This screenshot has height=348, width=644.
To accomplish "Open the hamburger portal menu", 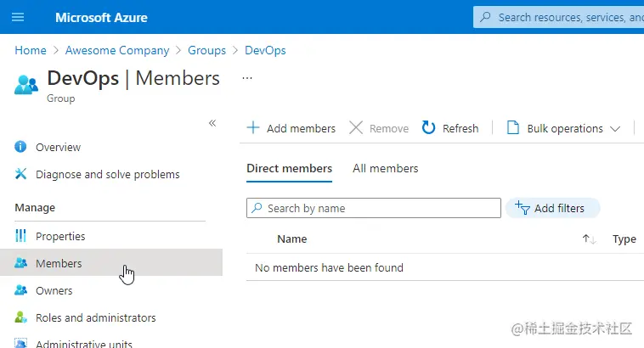I will (x=18, y=17).
